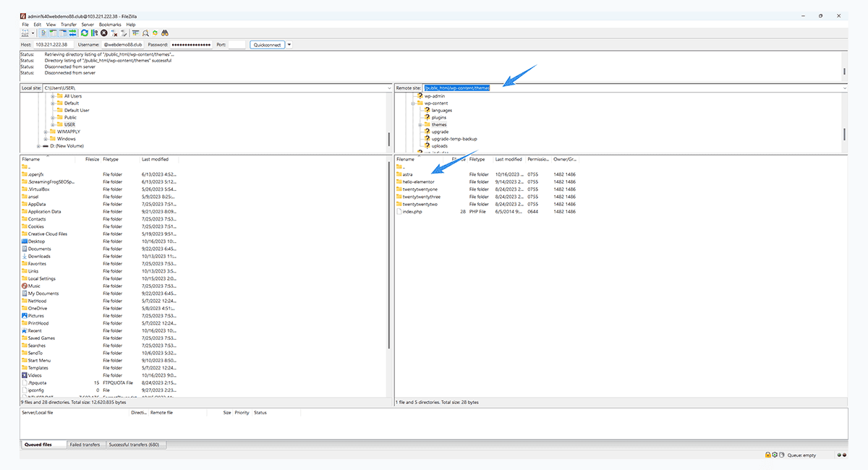The width and height of the screenshot is (868, 470).
Task: Click the Password input field
Action: click(191, 45)
